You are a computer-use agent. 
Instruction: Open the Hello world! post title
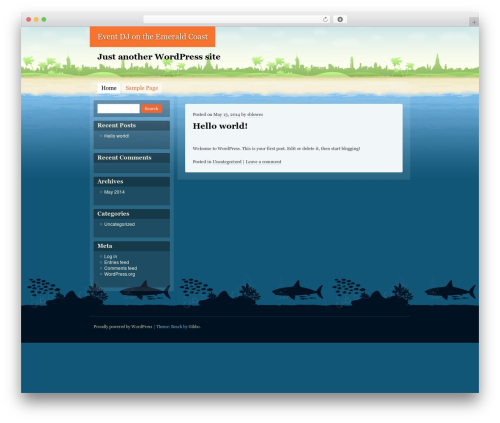(220, 126)
